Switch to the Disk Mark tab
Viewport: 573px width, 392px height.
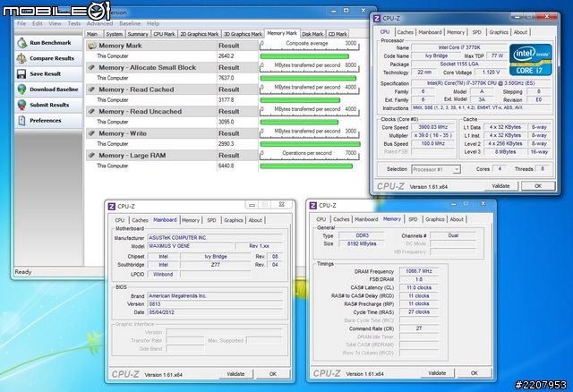point(312,34)
